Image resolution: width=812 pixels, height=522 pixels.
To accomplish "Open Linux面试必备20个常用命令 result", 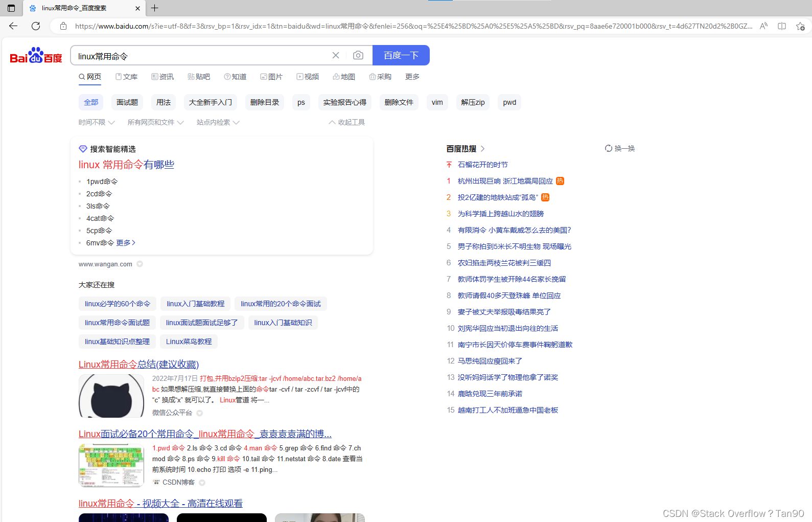I will pyautogui.click(x=205, y=434).
